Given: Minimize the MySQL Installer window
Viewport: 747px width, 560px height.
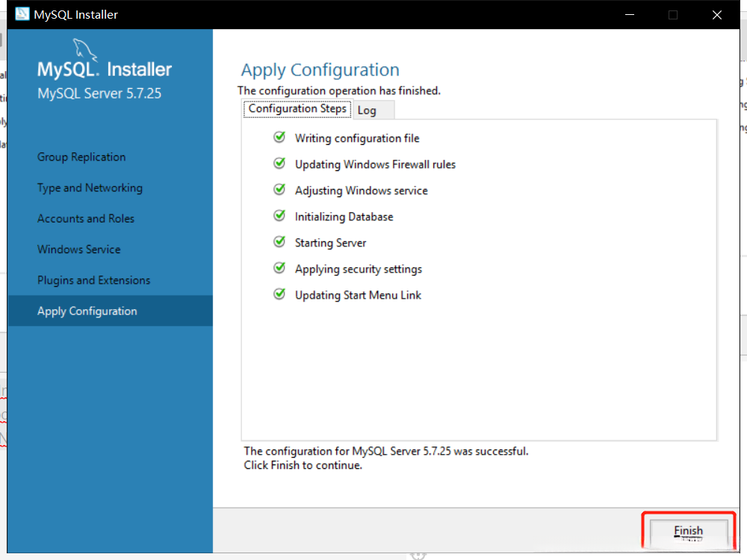Looking at the screenshot, I should click(630, 15).
